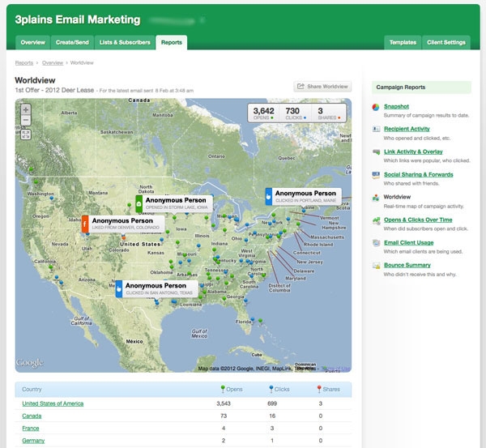This screenshot has width=486, height=448.
Task: Open the Bounce Summary link
Action: pyautogui.click(x=407, y=265)
